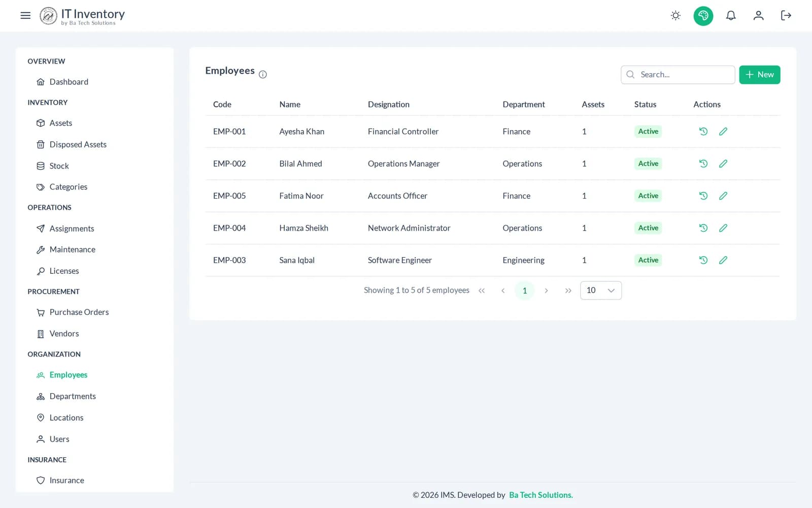
Task: Click the IT Inventory logo
Action: [82, 16]
